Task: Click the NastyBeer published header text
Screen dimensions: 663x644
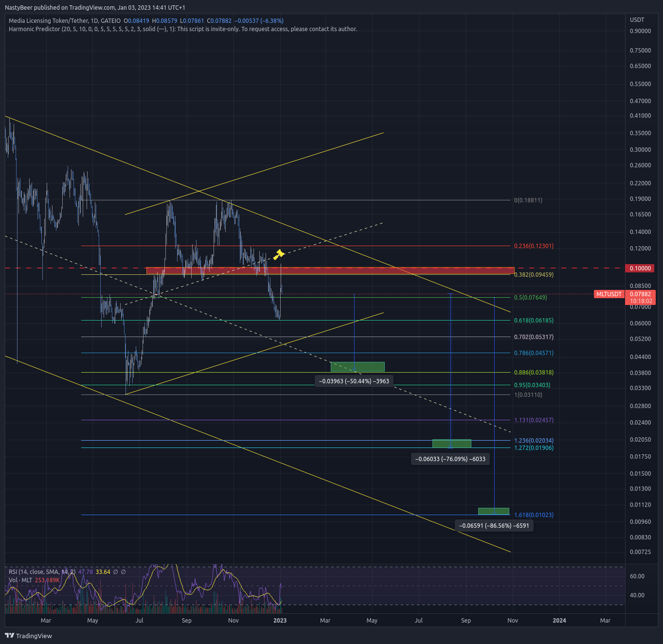Action: [95, 8]
